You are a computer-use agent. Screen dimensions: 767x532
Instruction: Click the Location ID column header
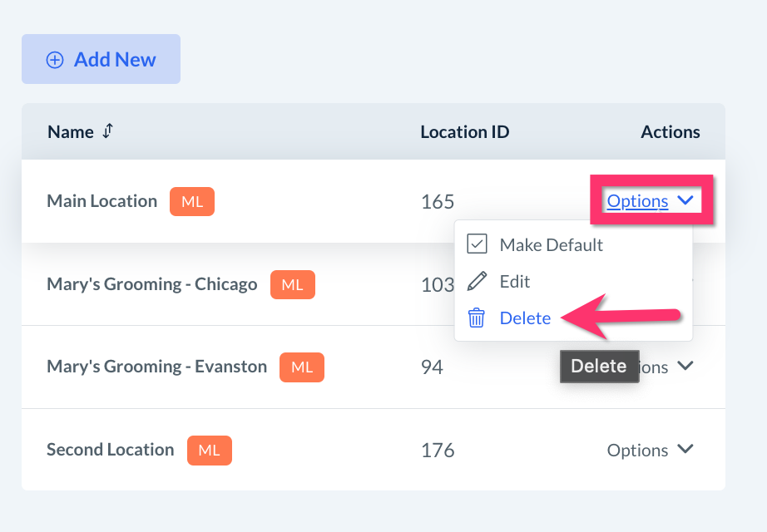click(464, 131)
